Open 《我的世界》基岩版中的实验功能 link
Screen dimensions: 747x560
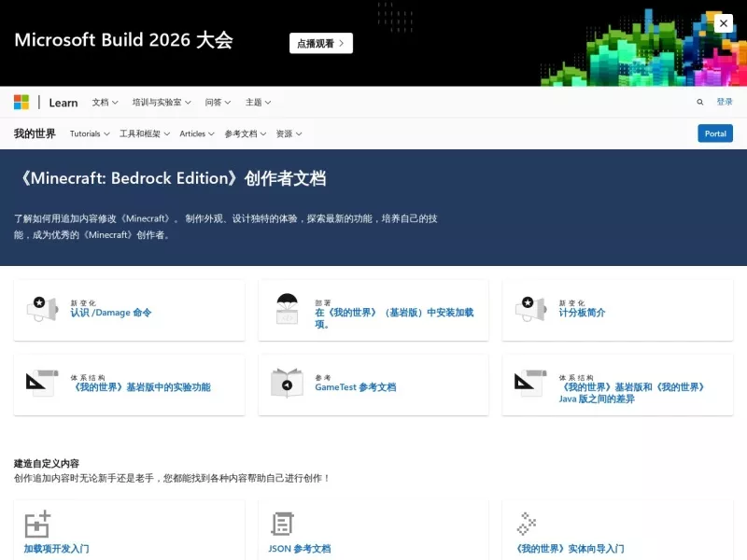[x=141, y=387]
